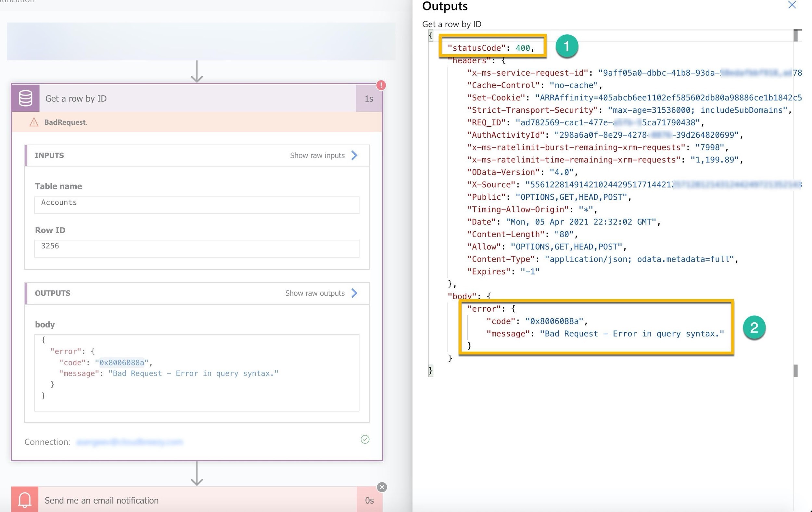Click the Outputs panel vertical scrollbar
Image resolution: width=812 pixels, height=512 pixels.
795,202
